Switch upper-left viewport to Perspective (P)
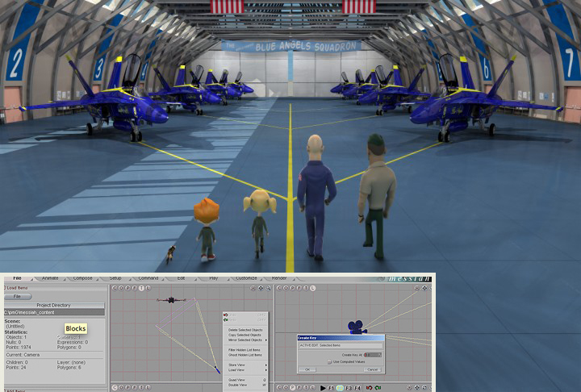581x392 pixels. click(127, 288)
